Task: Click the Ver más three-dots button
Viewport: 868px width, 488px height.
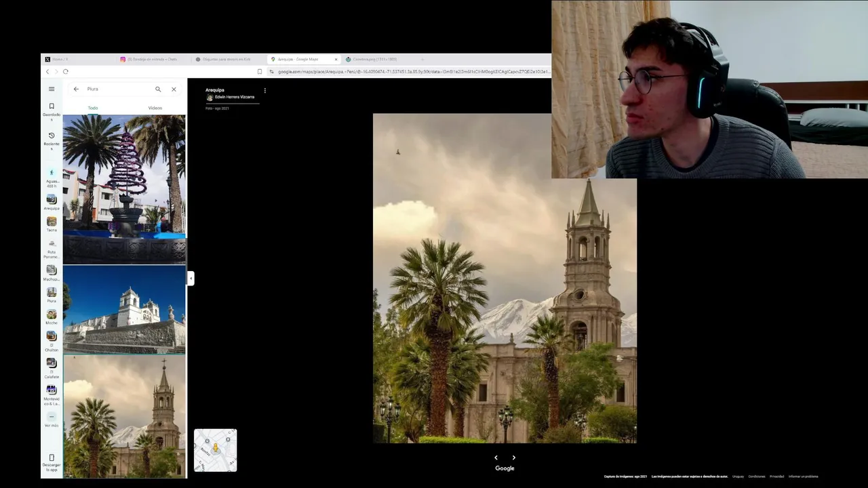Action: [52, 417]
